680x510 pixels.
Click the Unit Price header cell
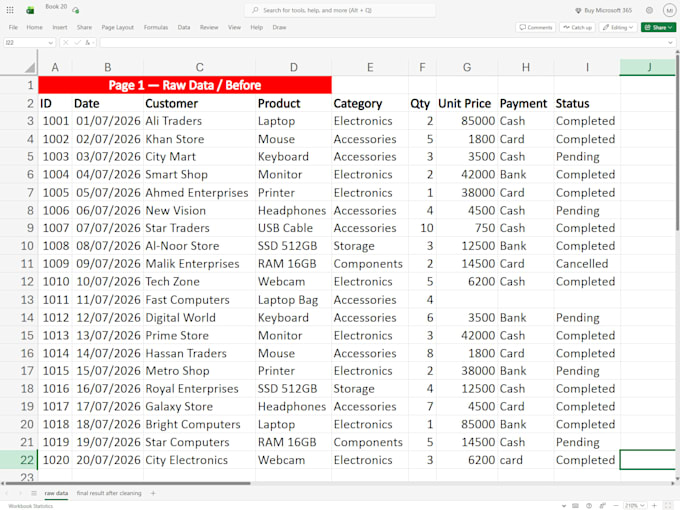(467, 103)
